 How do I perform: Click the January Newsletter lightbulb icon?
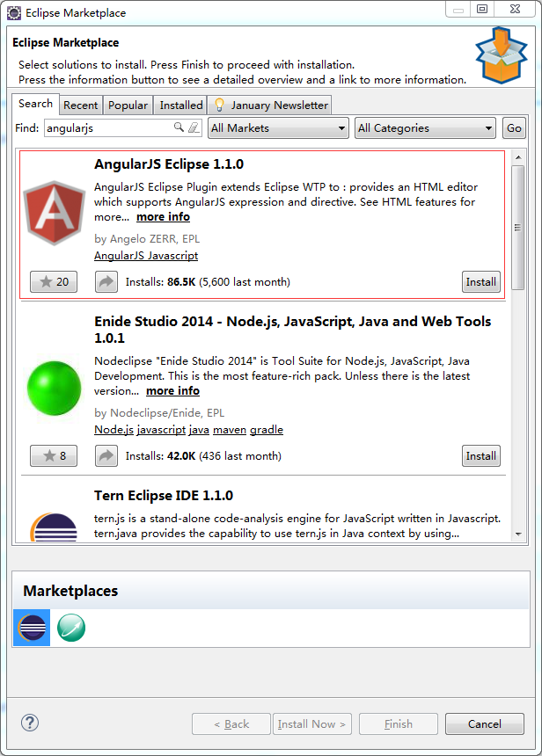click(219, 105)
